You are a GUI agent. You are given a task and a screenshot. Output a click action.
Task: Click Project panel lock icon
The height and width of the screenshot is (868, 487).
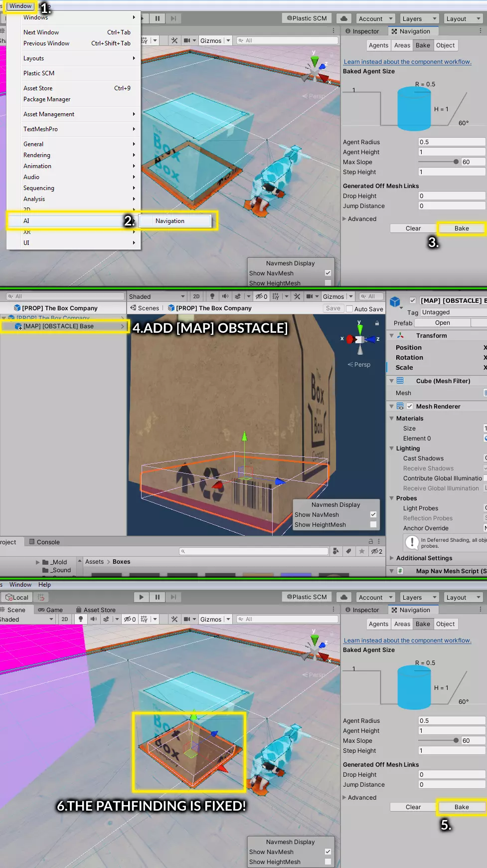click(370, 541)
